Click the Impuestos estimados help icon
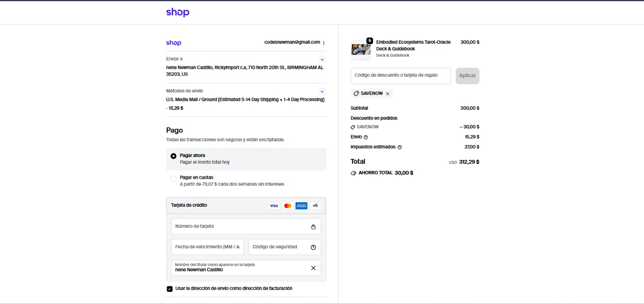This screenshot has height=304, width=644. (x=400, y=147)
